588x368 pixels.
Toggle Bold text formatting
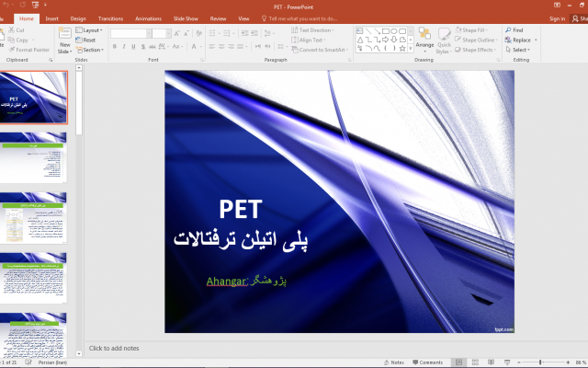[x=115, y=46]
